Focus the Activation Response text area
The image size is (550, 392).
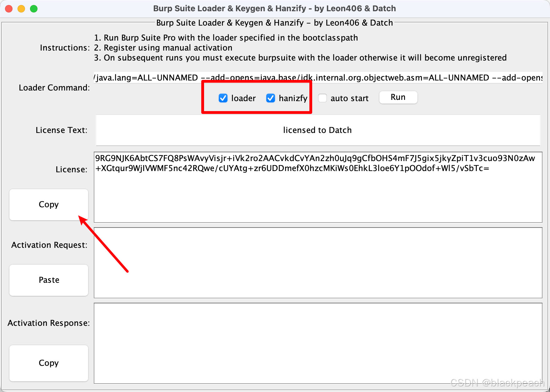coord(318,343)
